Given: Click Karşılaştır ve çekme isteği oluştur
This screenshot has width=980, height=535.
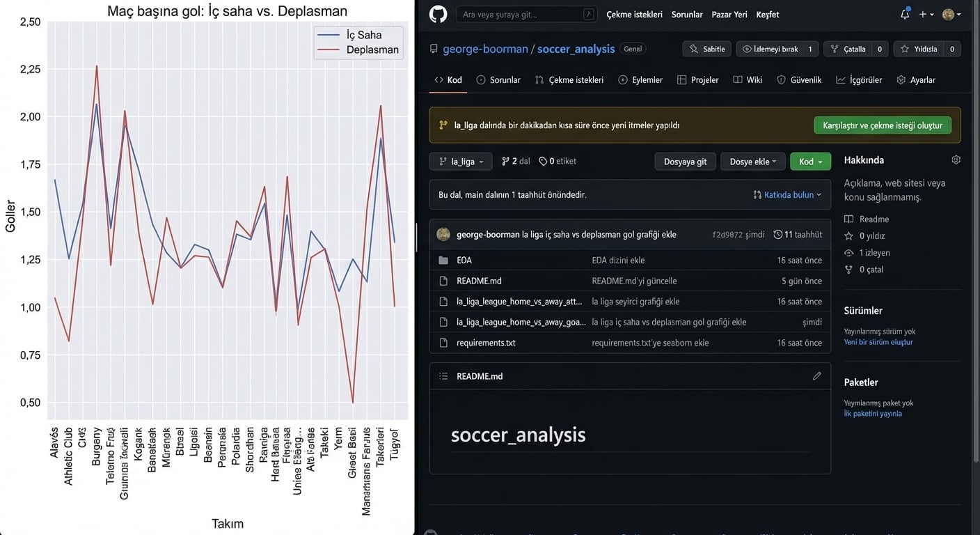Looking at the screenshot, I should point(882,125).
